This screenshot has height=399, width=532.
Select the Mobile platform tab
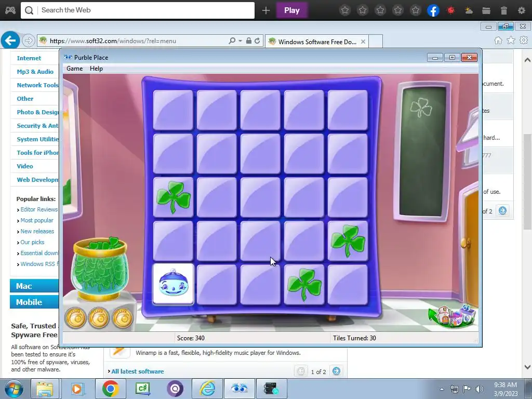tap(34, 302)
